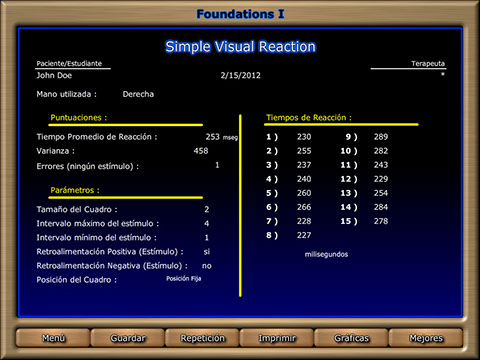Click the average reaction time 253 value

point(213,137)
